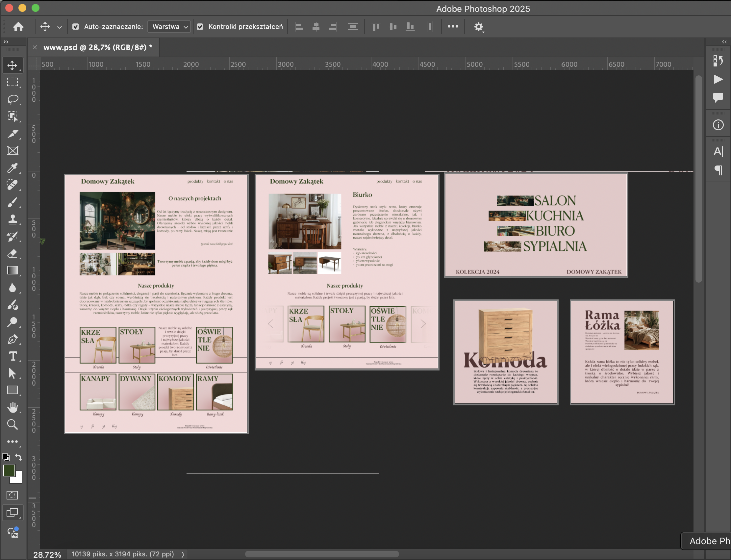Swap foreground and background colors
Screen dimensions: 731x560
[19, 457]
